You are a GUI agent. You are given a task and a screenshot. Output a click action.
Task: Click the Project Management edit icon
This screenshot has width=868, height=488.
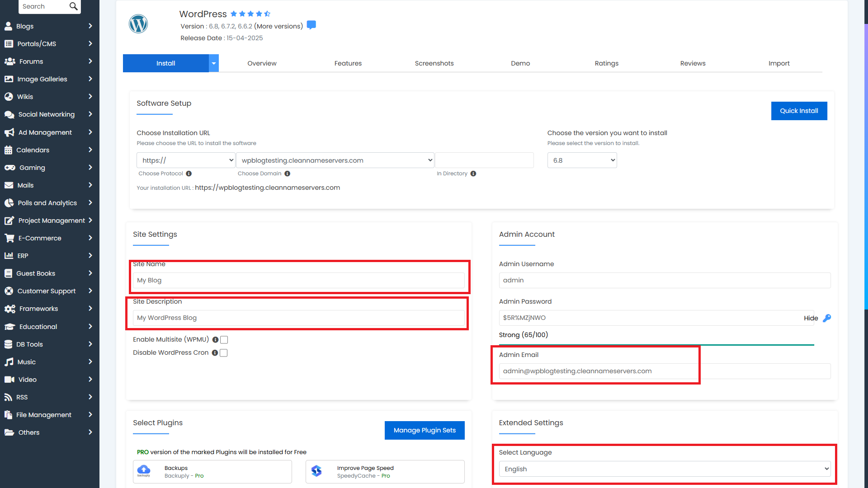[9, 221]
